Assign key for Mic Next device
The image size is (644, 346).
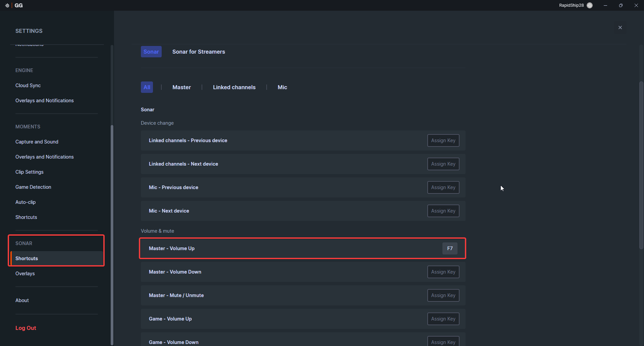tap(443, 211)
